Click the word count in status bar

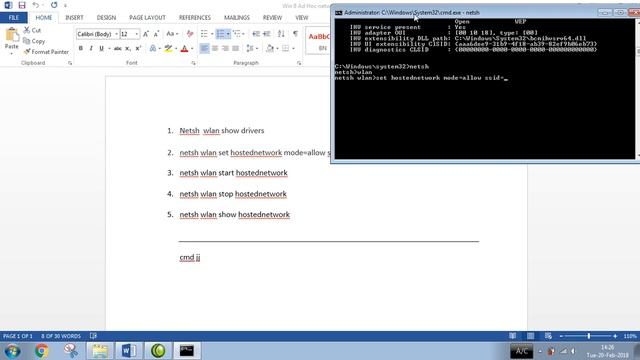pyautogui.click(x=61, y=336)
